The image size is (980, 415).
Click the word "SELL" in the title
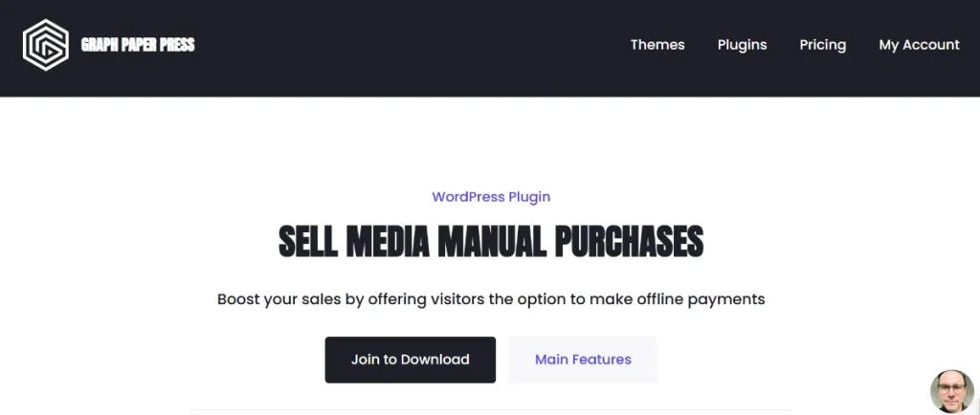coord(307,243)
